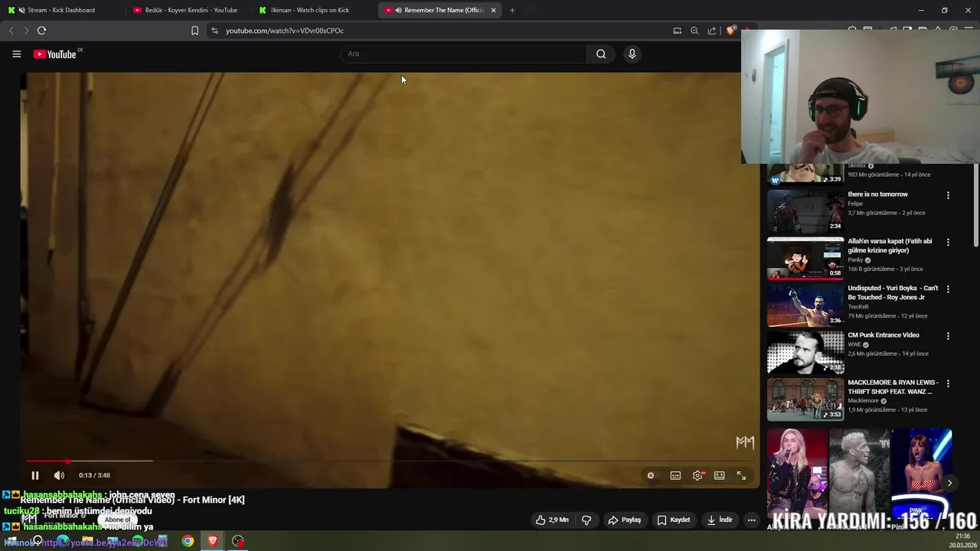Screen dimensions: 980x551
Task: Open the OBS icon in the taskbar
Action: coord(238,541)
